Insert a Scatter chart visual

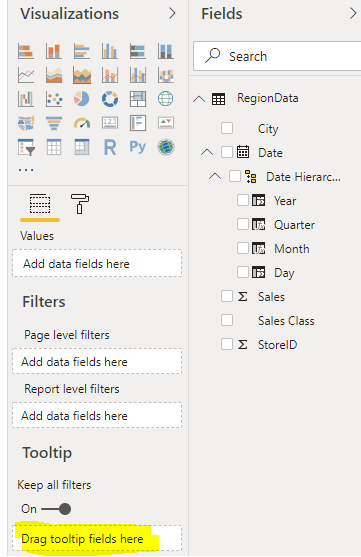[54, 99]
